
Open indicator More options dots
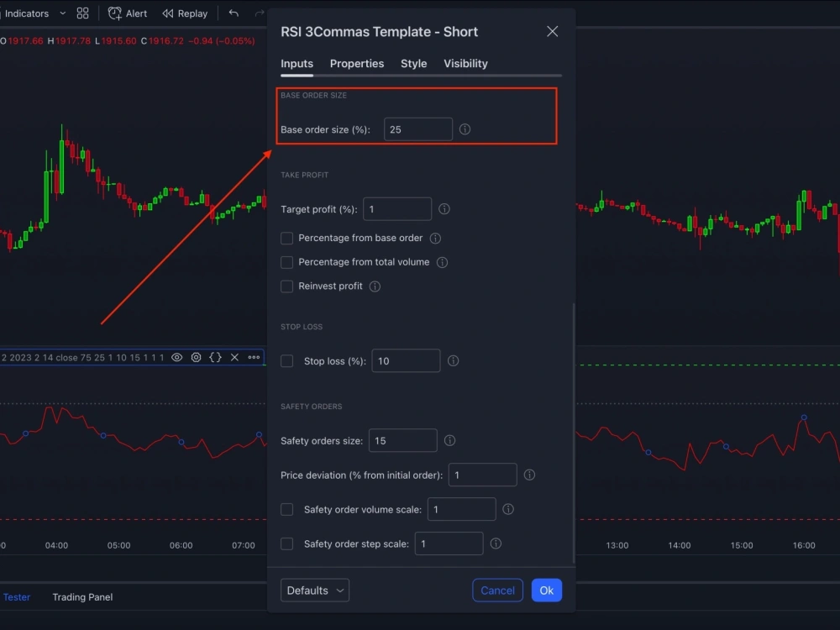(254, 357)
